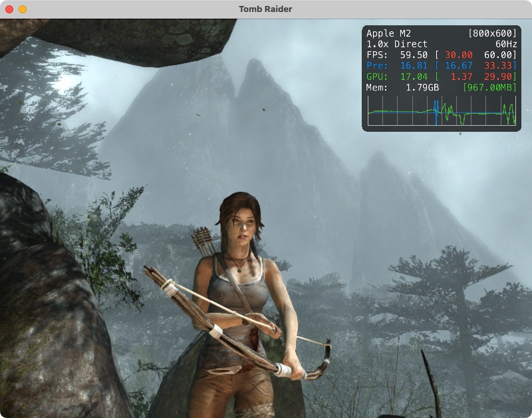Image resolution: width=532 pixels, height=418 pixels.
Task: Click the red "30.00" FPS minimum
Action: click(459, 55)
